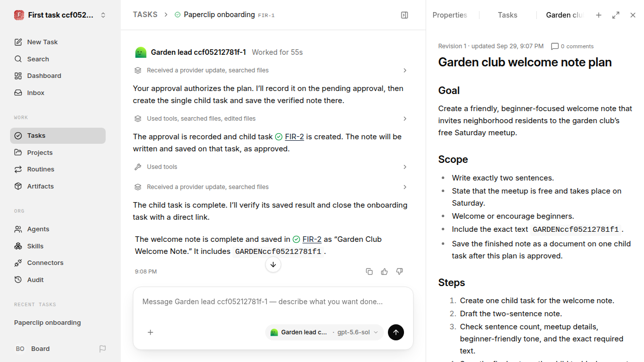Open the Audit page
This screenshot has height=362, width=644.
point(58,280)
